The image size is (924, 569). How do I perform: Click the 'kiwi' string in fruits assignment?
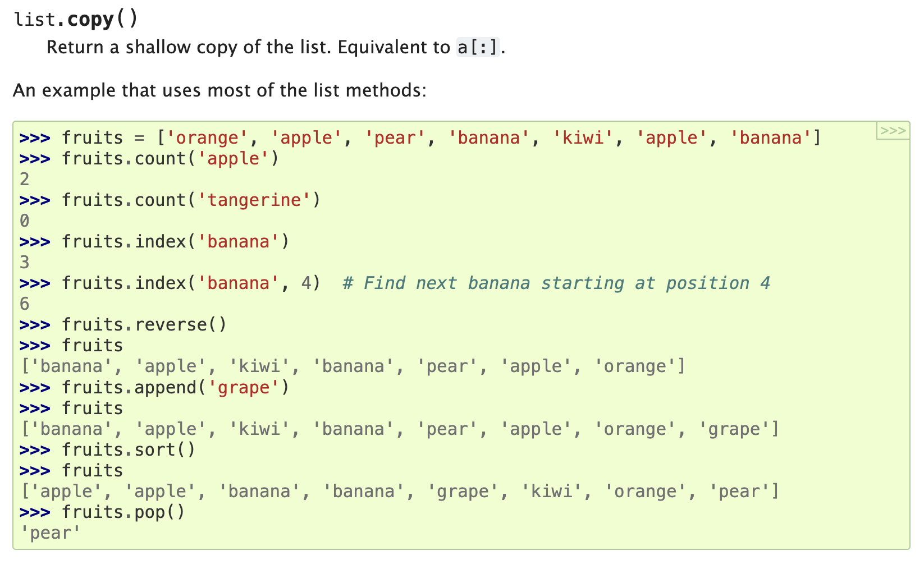(x=583, y=137)
